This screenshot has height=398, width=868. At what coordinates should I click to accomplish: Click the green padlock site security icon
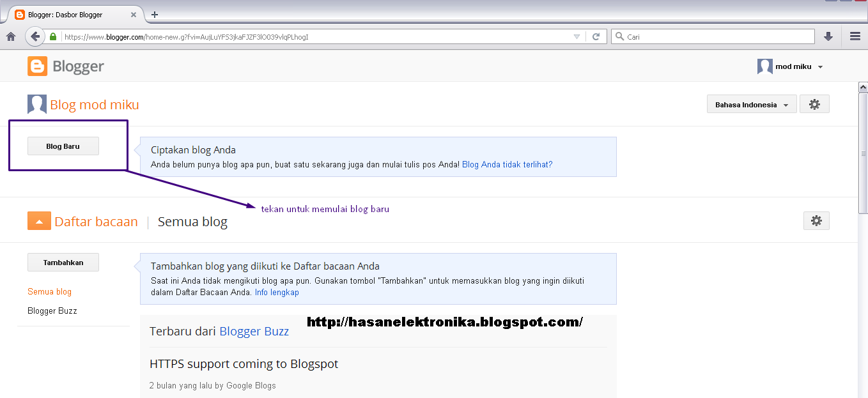click(x=54, y=37)
